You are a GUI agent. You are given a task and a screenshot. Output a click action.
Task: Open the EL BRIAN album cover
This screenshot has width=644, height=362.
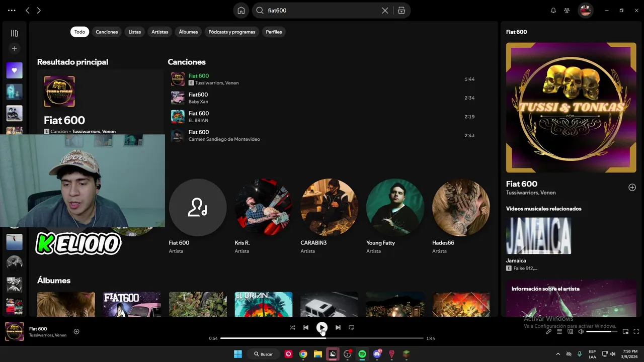click(x=264, y=304)
